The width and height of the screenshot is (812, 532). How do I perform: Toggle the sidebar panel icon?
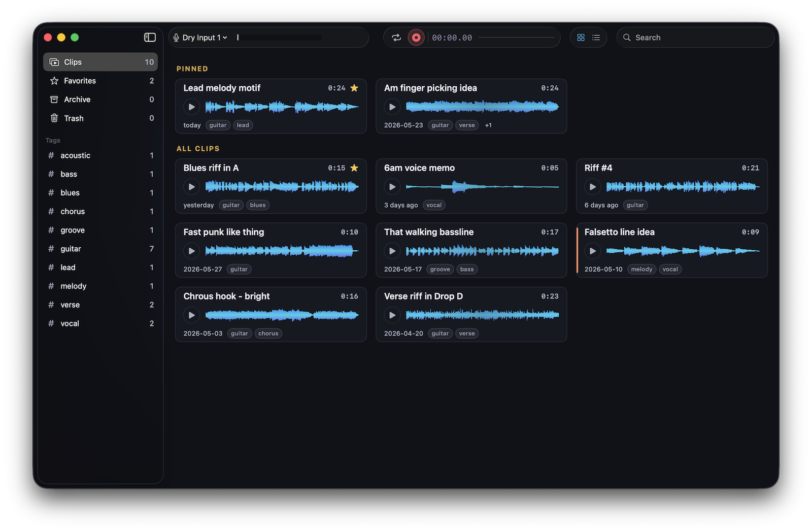coord(150,37)
